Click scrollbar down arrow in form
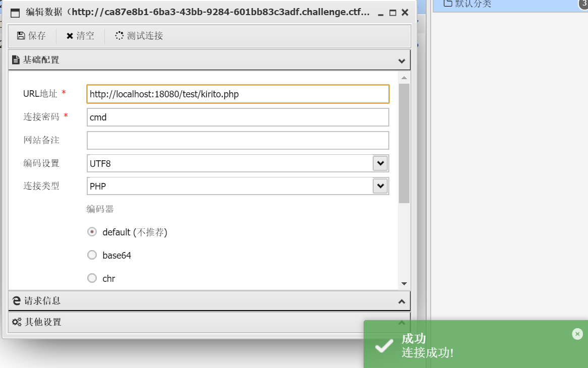The width and height of the screenshot is (588, 368). coord(404,284)
